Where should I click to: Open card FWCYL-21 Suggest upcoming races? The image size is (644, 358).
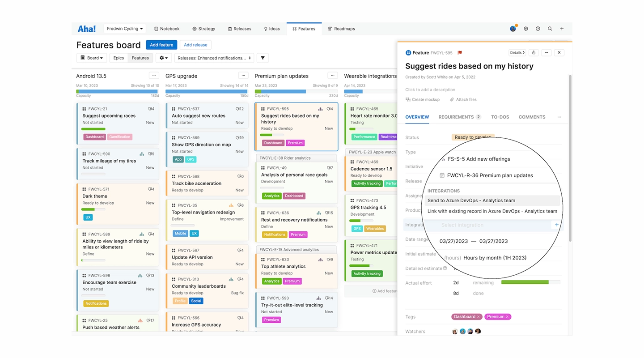pos(118,124)
